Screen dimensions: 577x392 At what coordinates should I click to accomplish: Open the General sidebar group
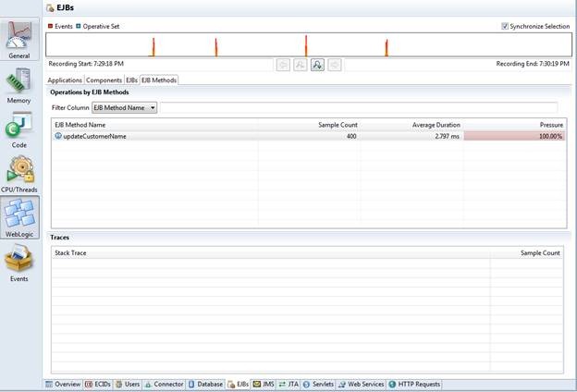pyautogui.click(x=19, y=40)
